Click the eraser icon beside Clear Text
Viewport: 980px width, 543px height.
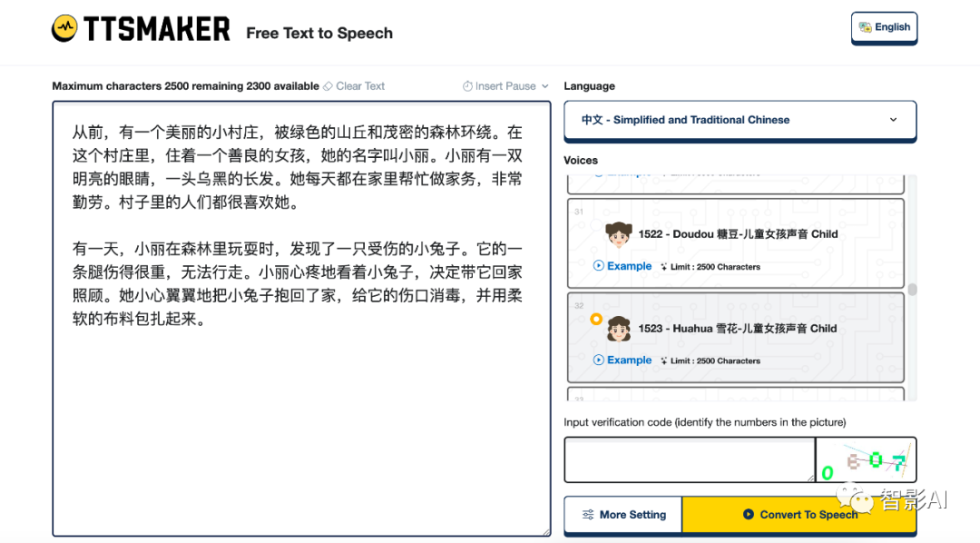click(328, 86)
